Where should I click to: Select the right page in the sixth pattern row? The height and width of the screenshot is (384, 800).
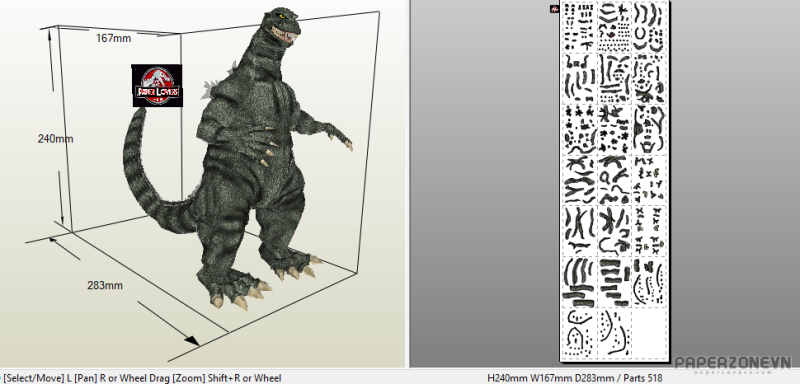pos(649,281)
